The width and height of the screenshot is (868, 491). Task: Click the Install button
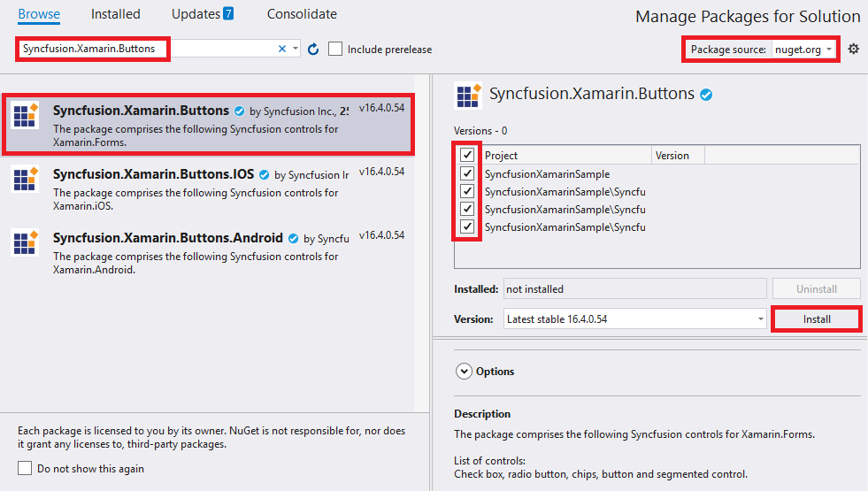(x=817, y=319)
